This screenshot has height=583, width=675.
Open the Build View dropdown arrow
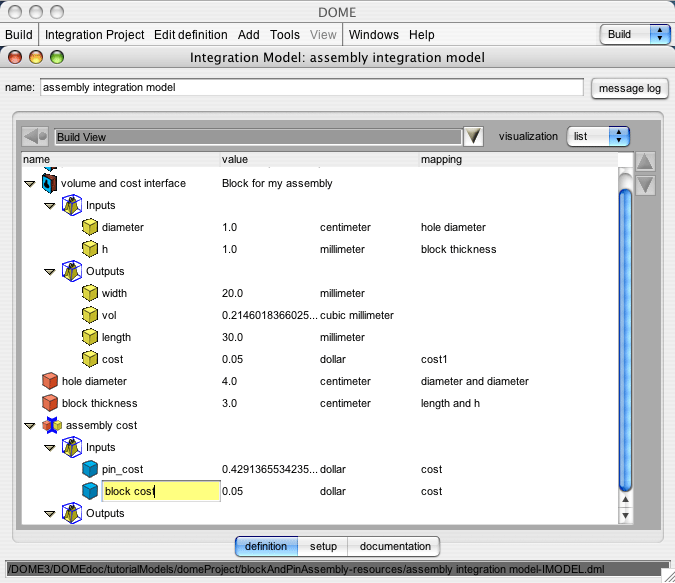coord(473,136)
